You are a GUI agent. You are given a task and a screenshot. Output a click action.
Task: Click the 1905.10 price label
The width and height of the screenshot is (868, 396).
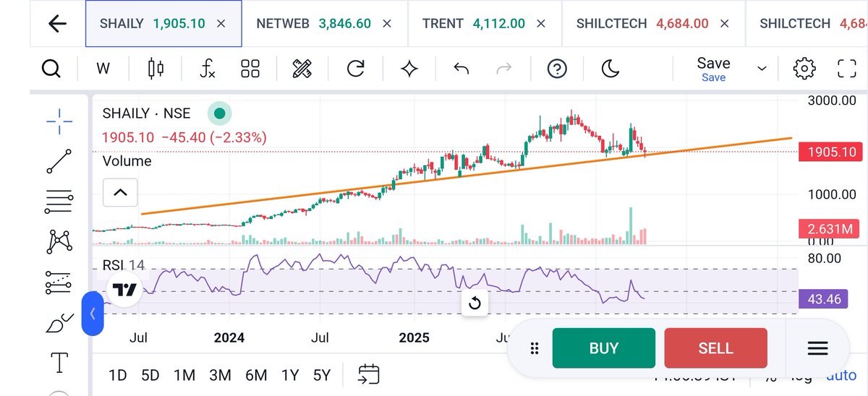pos(830,152)
